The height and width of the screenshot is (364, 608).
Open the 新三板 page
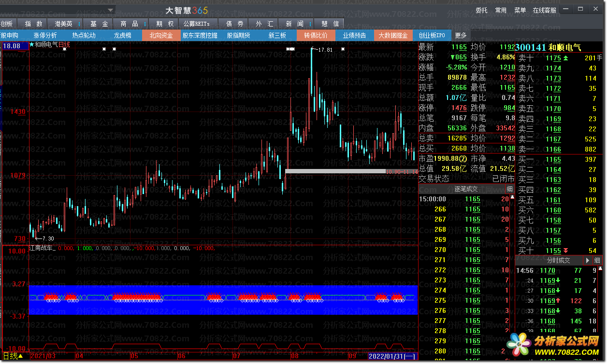coord(277,35)
